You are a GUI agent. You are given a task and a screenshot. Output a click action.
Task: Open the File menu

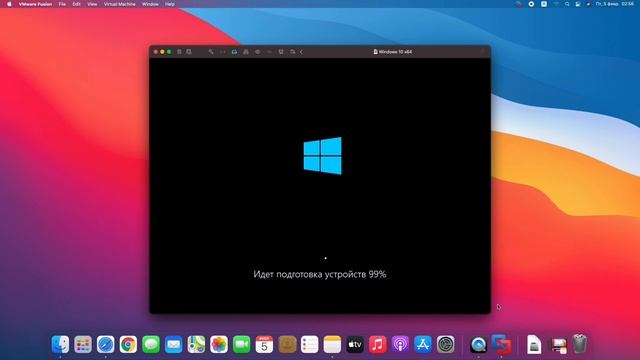(62, 4)
